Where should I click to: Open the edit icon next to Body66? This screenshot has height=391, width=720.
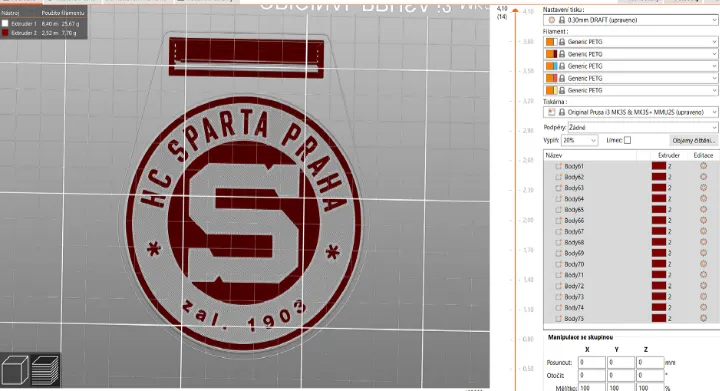[x=703, y=220]
